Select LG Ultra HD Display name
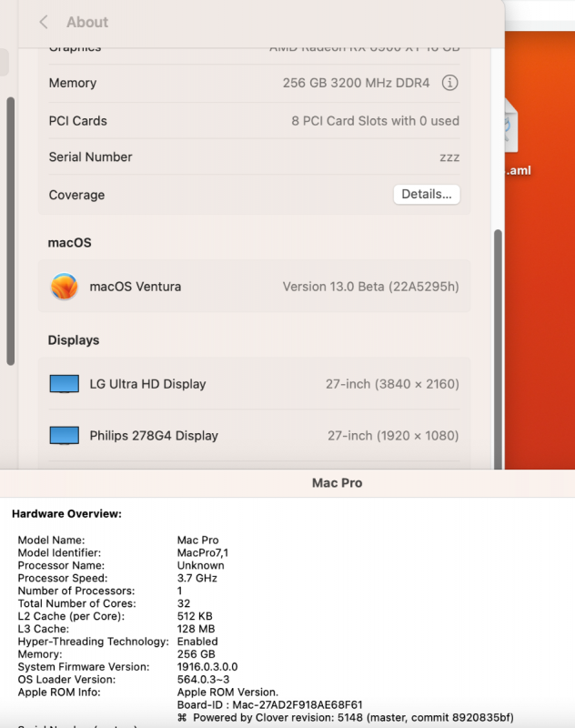Screen dimensions: 575x728 147,384
